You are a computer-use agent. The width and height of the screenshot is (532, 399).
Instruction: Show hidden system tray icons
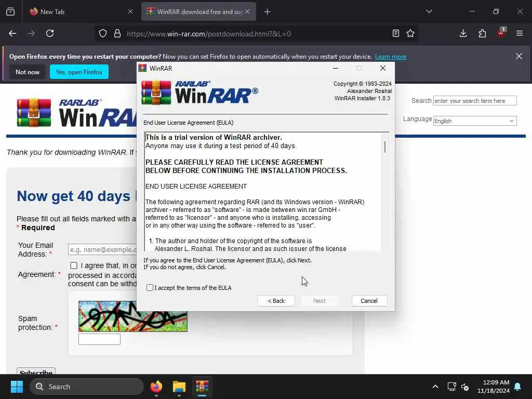pyautogui.click(x=435, y=387)
